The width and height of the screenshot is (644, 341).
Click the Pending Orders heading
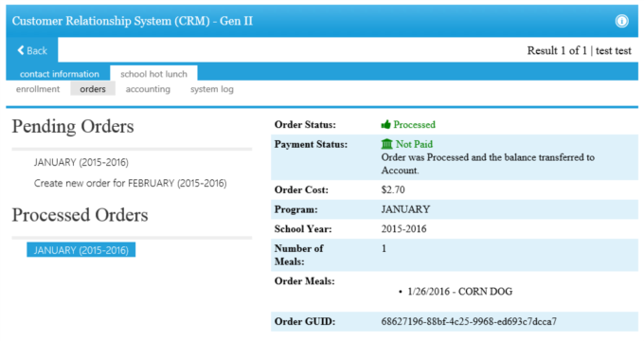73,126
